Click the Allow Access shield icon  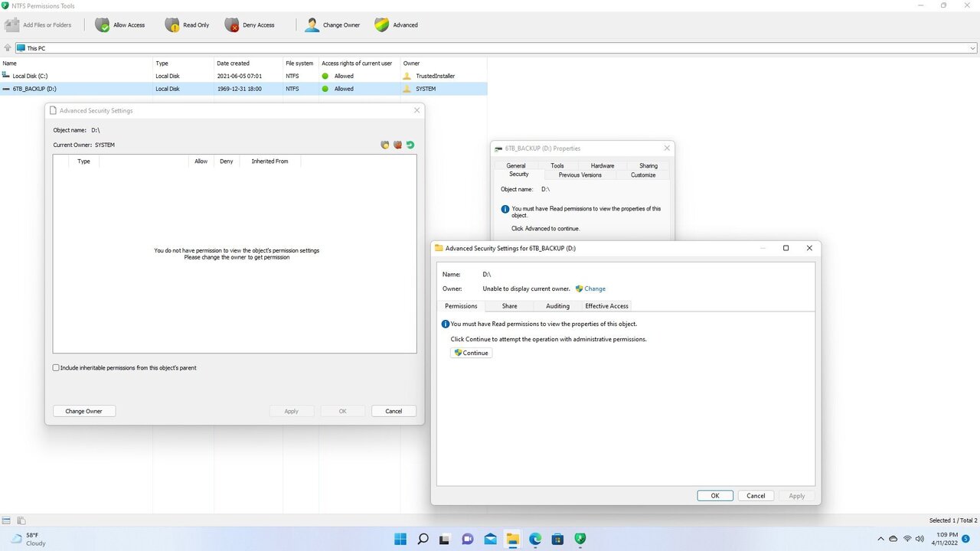coord(103,25)
